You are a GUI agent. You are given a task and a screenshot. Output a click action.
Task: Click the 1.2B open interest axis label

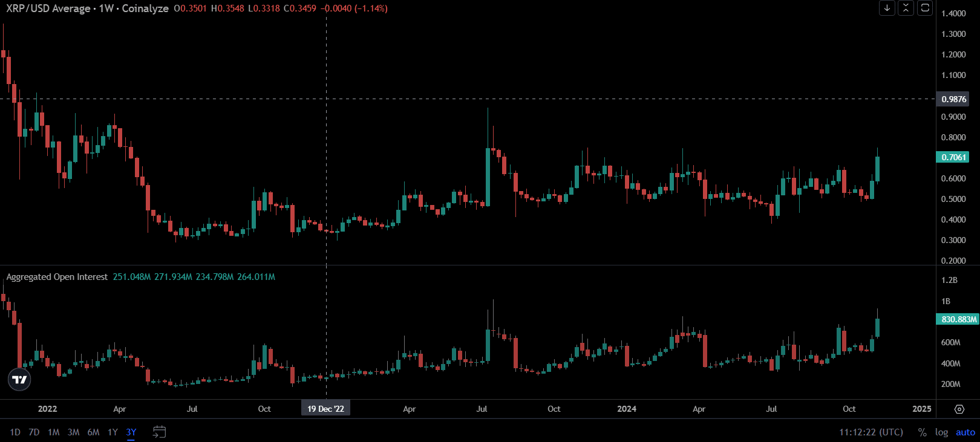click(x=950, y=280)
